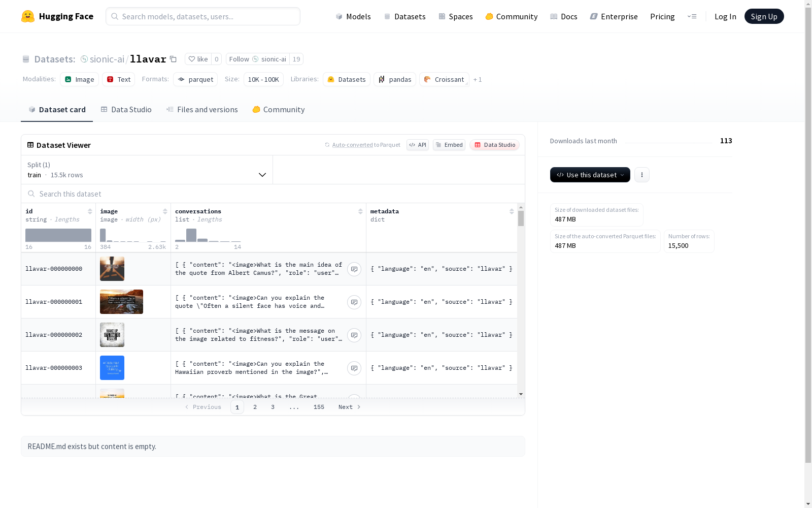Open the image thumbnail for llavar-000000001
Viewport: 812px width, 508px height.
[x=121, y=302]
